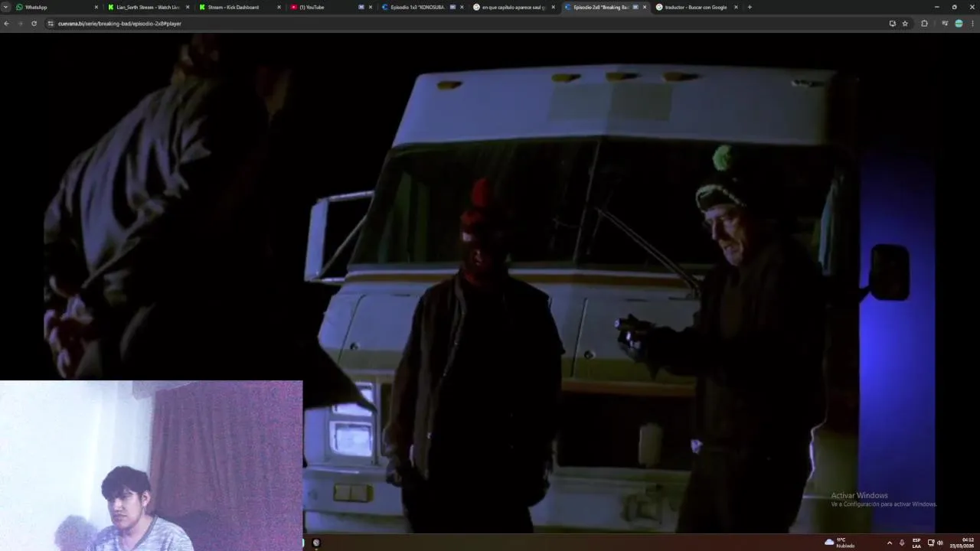Switch to the 'en que capitulo aparece saul' tab
Image resolution: width=980 pixels, height=551 pixels.
[512, 7]
